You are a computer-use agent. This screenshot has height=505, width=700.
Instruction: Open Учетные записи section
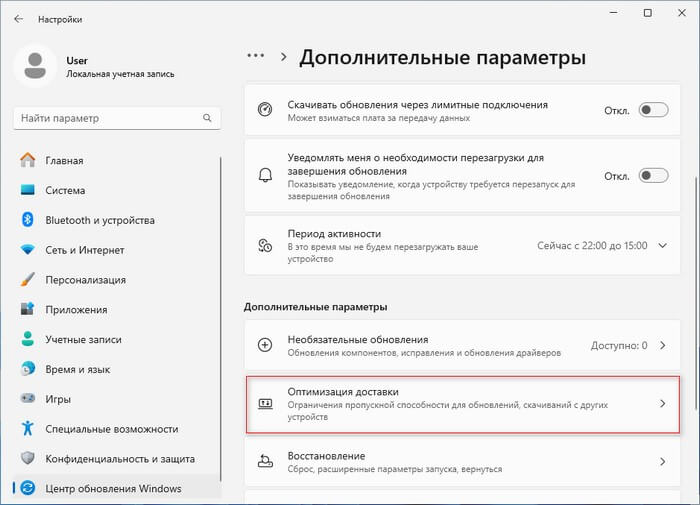(x=117, y=339)
